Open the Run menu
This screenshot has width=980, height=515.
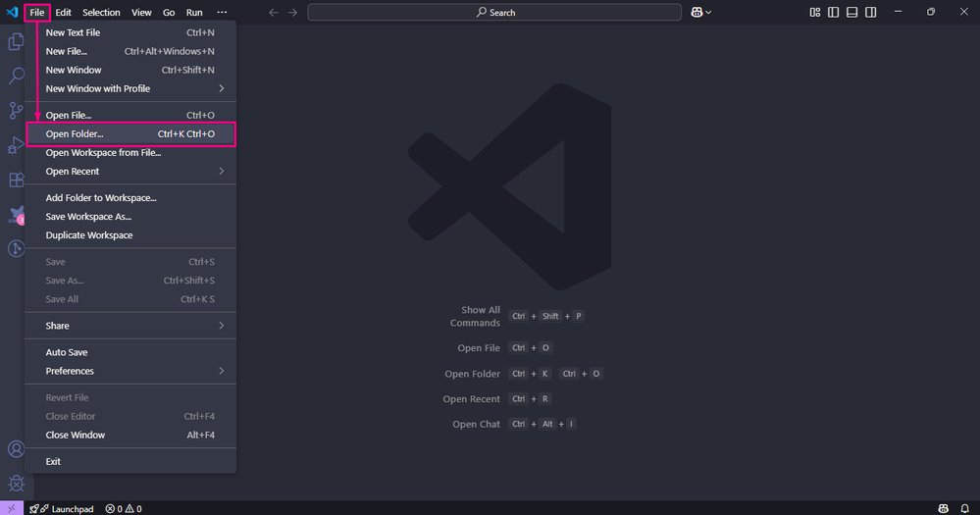[x=194, y=13]
